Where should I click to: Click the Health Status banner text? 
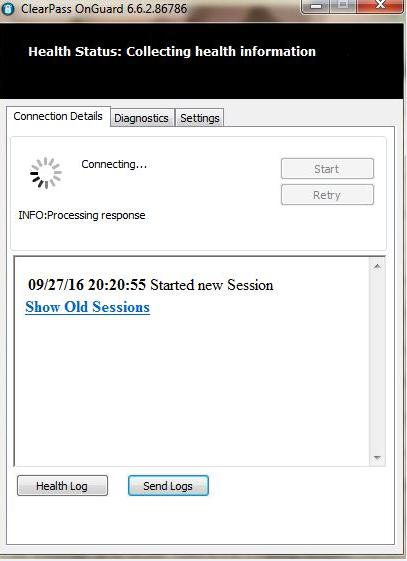(172, 52)
